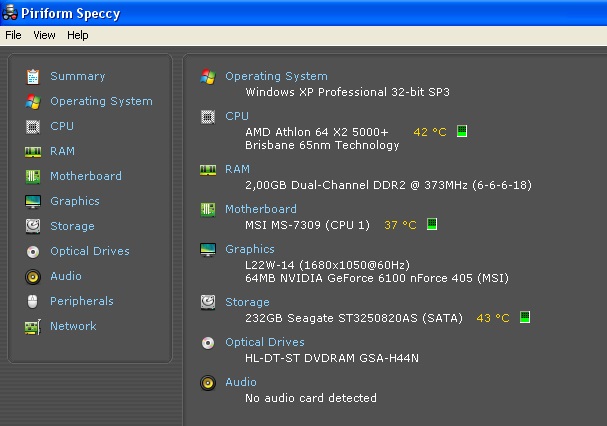Open the View menu
Image resolution: width=607 pixels, height=426 pixels.
pos(44,35)
